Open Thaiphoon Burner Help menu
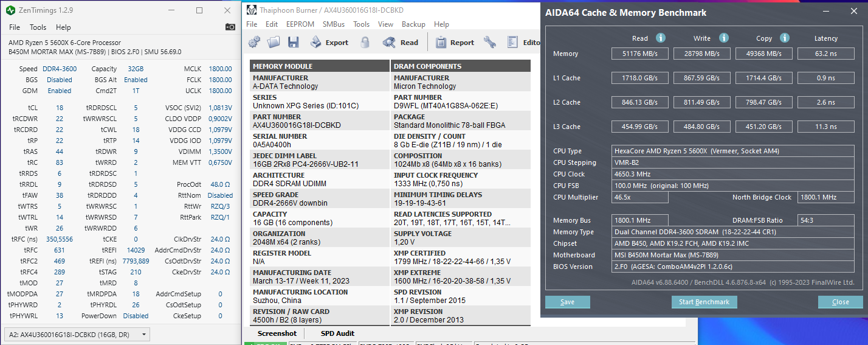The image size is (868, 345). pyautogui.click(x=442, y=24)
